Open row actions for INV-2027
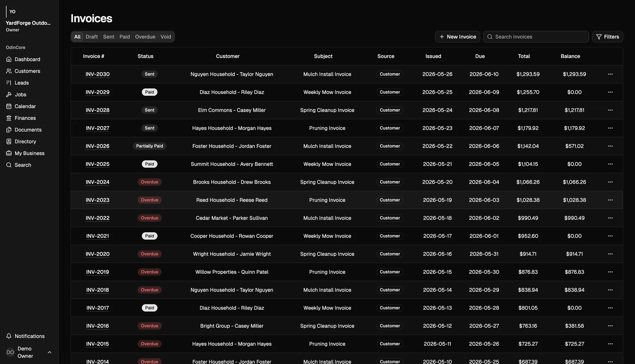Viewport: 635px width, 364px height. pyautogui.click(x=610, y=128)
